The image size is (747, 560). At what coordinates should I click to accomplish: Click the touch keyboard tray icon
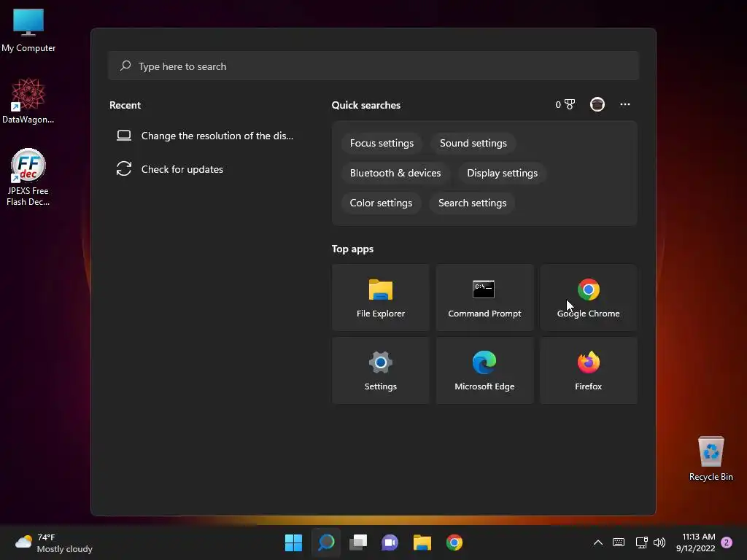pos(619,542)
